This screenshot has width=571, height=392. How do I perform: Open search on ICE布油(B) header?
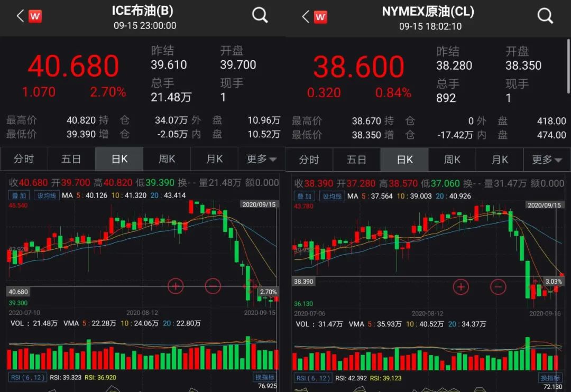(x=260, y=15)
